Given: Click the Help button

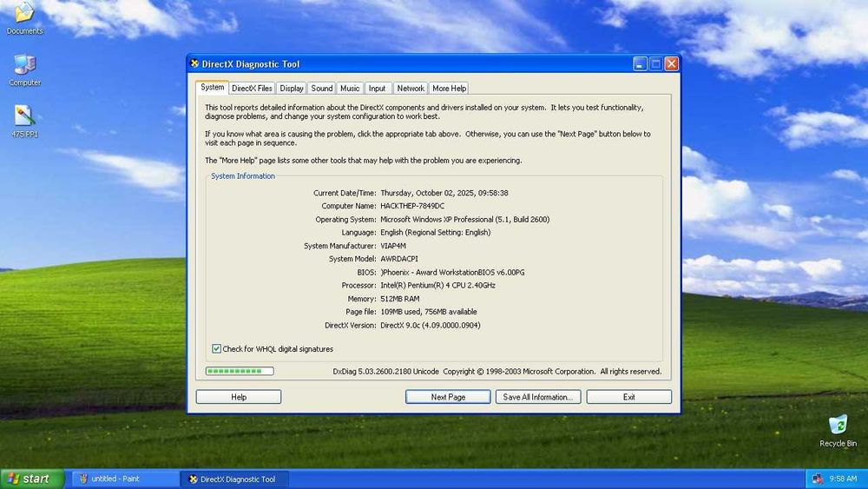Looking at the screenshot, I should pos(239,397).
